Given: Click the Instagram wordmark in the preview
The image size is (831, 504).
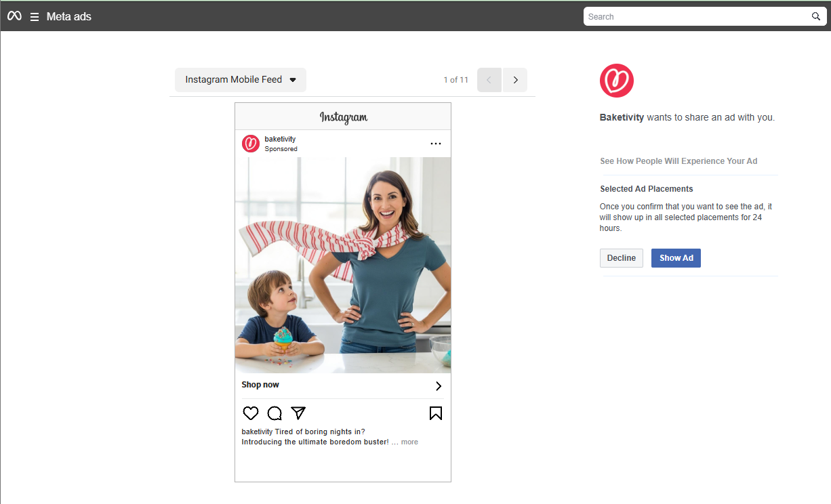Looking at the screenshot, I should tap(344, 117).
